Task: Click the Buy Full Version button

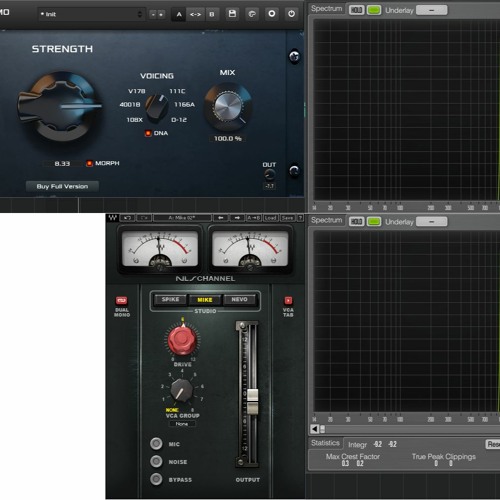Action: click(x=62, y=186)
